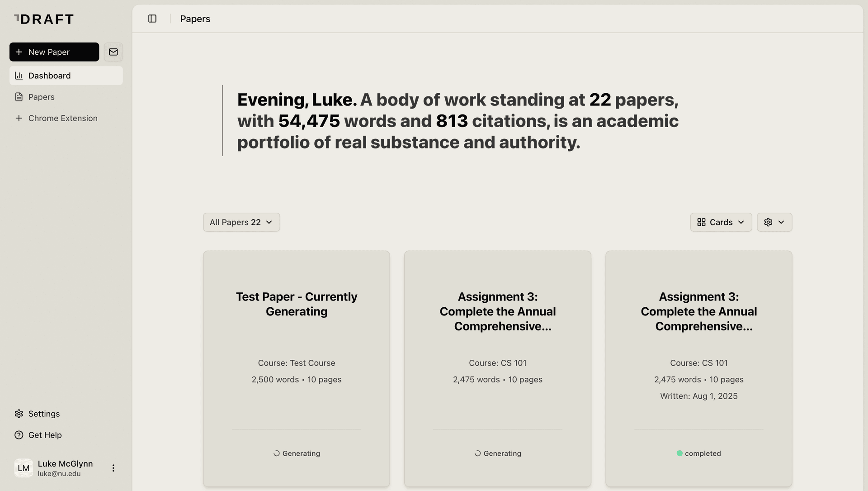The image size is (868, 491).
Task: Click the DRAFT logo
Action: pos(44,19)
